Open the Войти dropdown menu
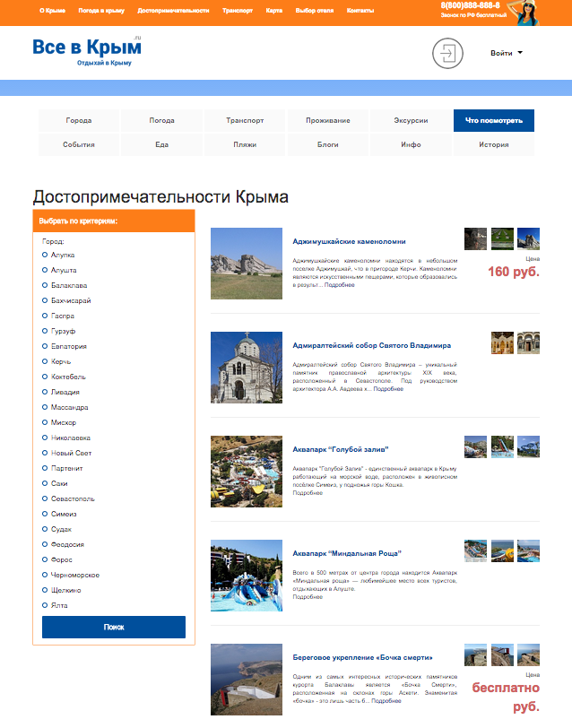The height and width of the screenshot is (728, 572). 507,53
